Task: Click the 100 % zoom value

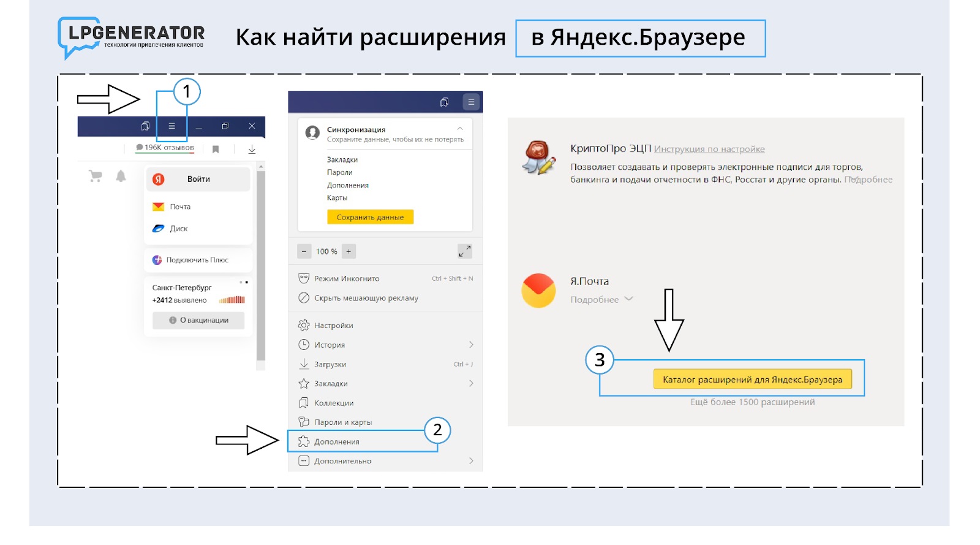Action: [x=326, y=251]
